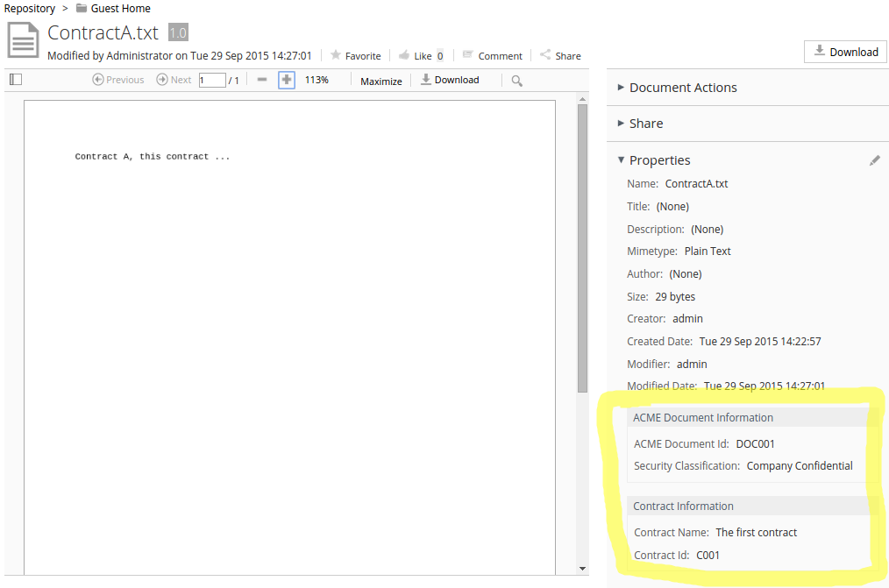Image resolution: width=889 pixels, height=588 pixels.
Task: Maximize the document preview
Action: pyautogui.click(x=380, y=81)
